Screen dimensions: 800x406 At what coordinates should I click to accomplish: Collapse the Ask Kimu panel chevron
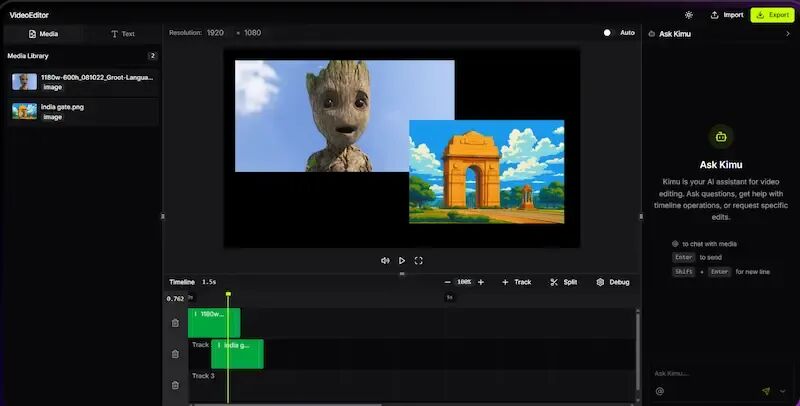click(x=788, y=34)
